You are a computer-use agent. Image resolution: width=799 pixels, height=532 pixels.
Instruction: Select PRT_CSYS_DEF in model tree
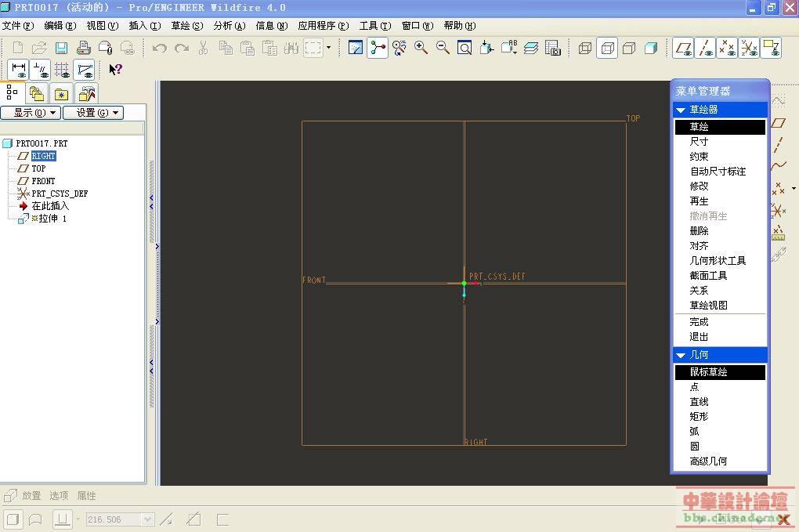[60, 194]
